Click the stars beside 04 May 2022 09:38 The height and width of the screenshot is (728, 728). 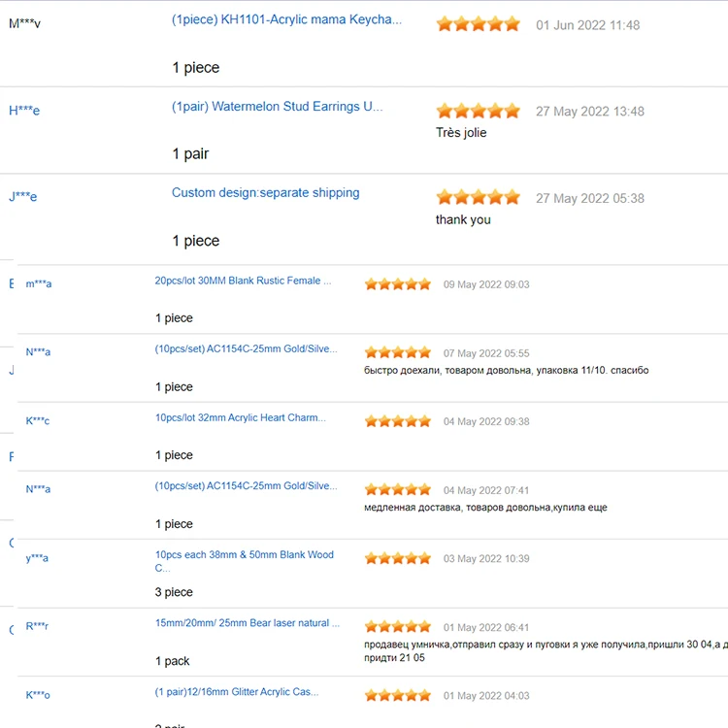click(x=398, y=421)
